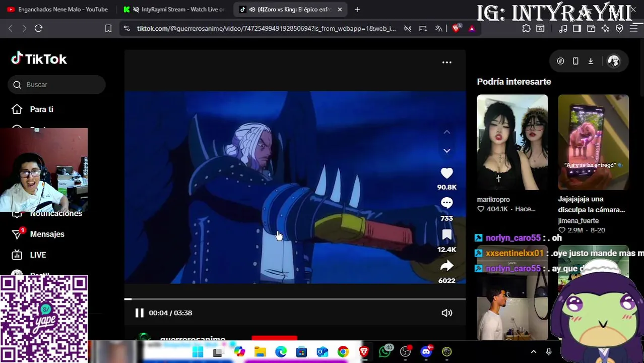The width and height of the screenshot is (644, 363).
Task: Like the video with the heart icon
Action: (446, 173)
